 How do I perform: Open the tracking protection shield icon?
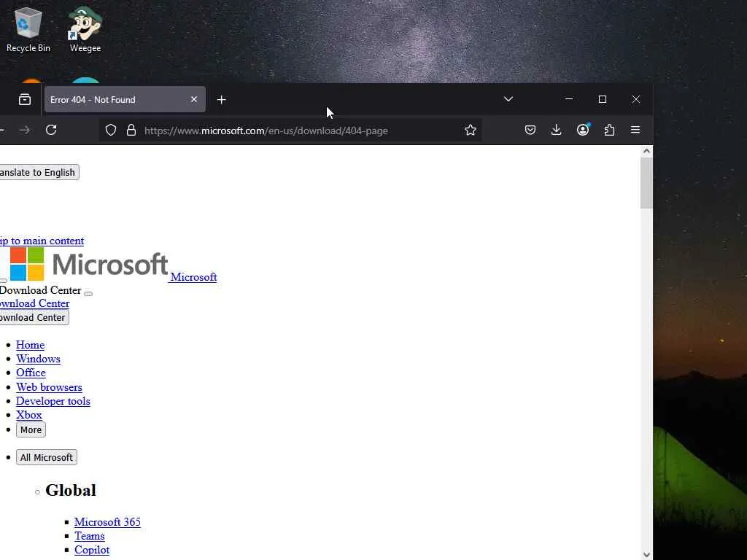(x=111, y=130)
